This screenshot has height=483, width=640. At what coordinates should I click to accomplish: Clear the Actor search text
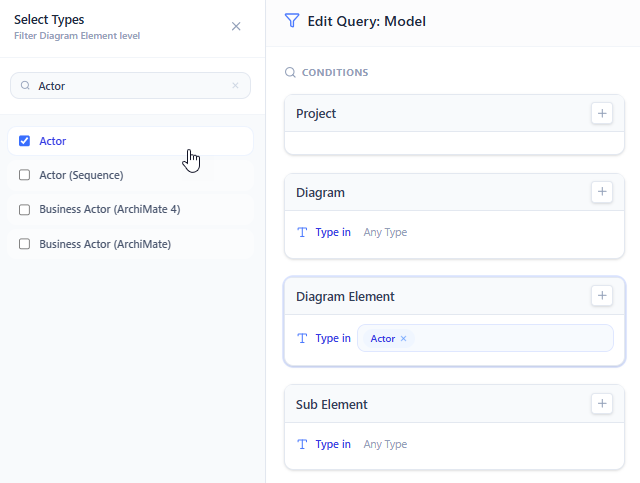[x=235, y=85]
